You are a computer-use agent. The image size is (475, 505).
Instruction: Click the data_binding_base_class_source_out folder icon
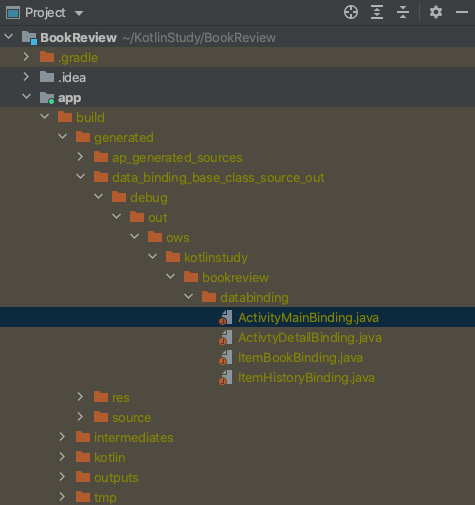[101, 177]
